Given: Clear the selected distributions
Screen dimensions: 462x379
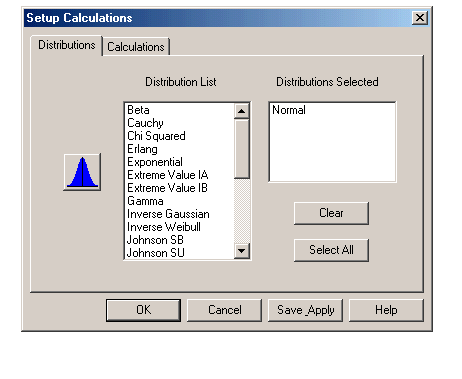Looking at the screenshot, I should 331,213.
